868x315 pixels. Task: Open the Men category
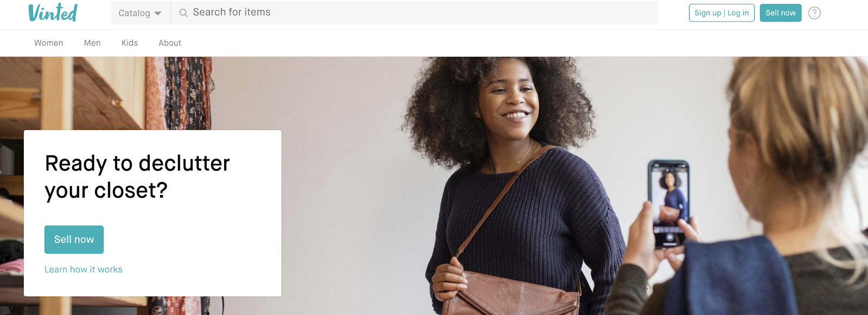point(92,43)
